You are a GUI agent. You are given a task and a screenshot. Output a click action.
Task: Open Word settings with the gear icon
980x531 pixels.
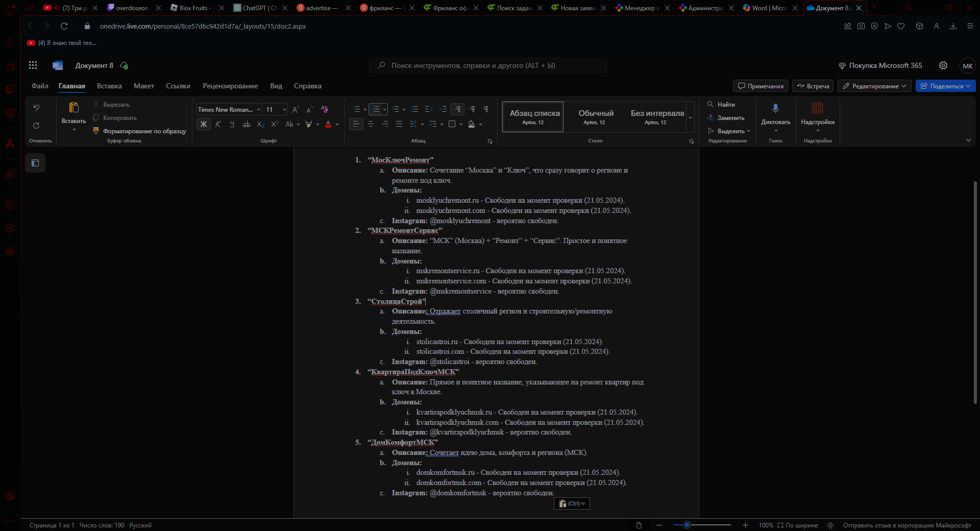point(943,65)
